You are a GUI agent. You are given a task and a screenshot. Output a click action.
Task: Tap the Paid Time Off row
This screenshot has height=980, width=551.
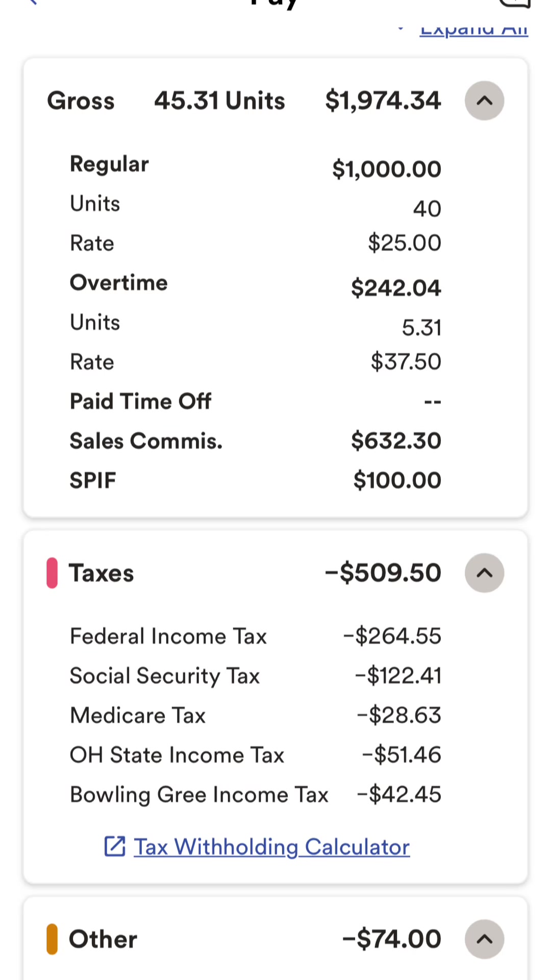(255, 401)
